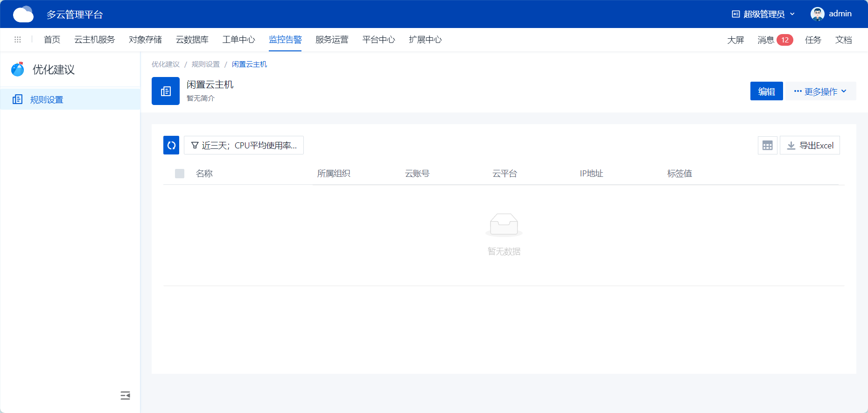Open the 大屏 dashboard link
868x413 pixels.
coord(735,40)
